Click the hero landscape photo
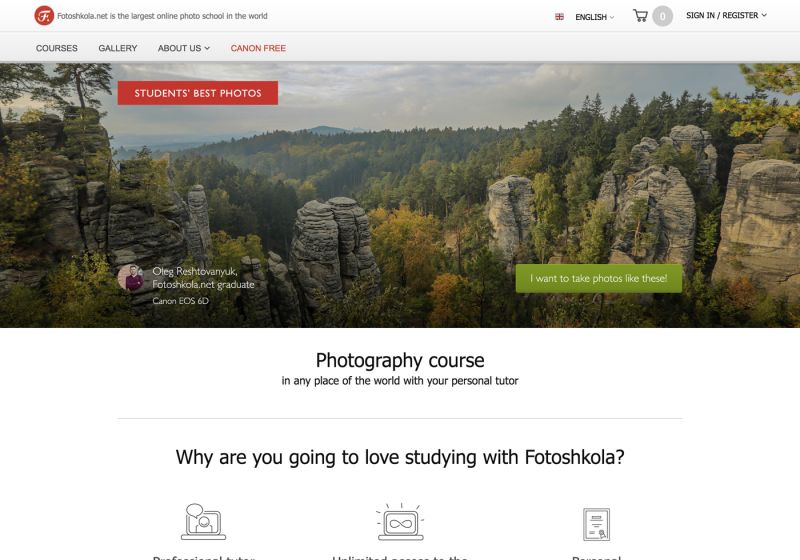800x560 pixels. [400, 195]
